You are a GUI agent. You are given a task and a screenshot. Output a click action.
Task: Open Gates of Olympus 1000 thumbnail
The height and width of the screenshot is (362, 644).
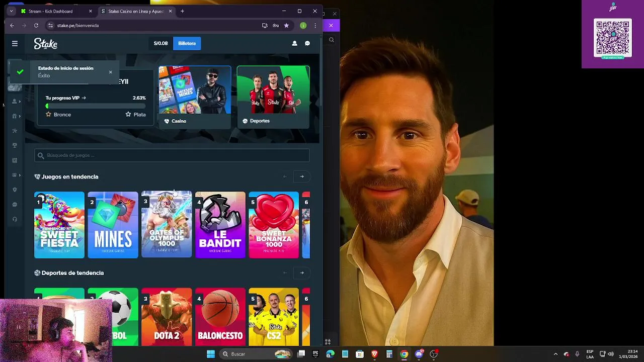point(167,225)
